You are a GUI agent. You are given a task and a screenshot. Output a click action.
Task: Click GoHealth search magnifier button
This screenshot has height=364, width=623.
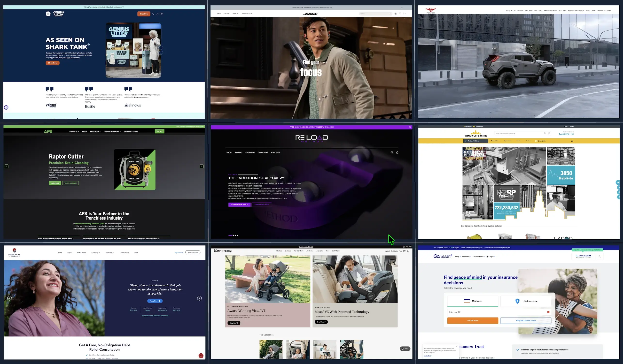(x=600, y=257)
